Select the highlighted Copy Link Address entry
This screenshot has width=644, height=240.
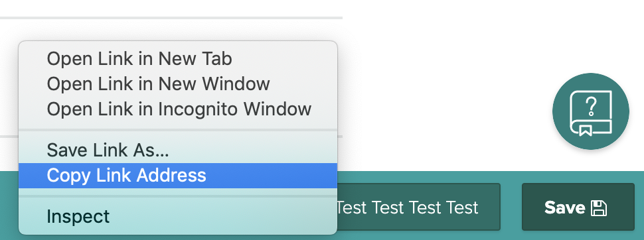pos(178,175)
